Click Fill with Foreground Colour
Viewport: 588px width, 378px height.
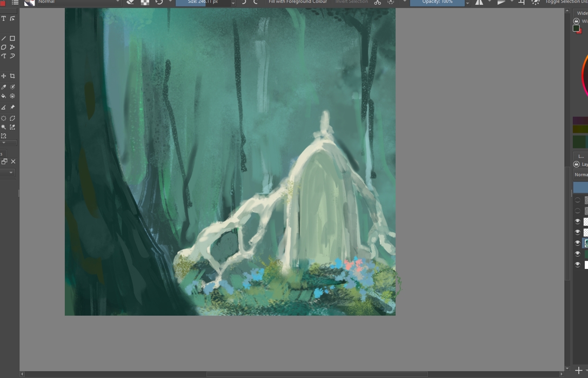(297, 2)
